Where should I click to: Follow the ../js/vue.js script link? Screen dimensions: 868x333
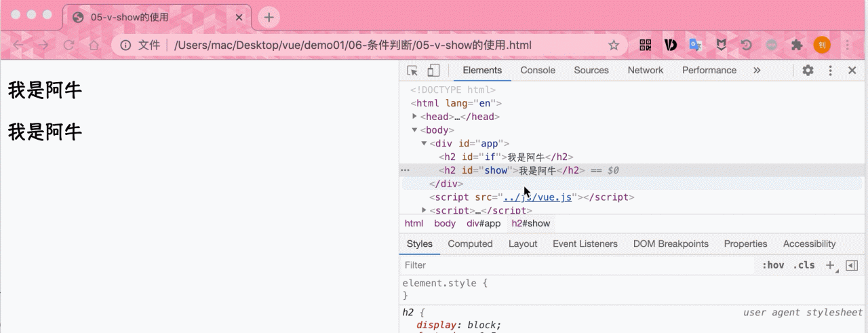coord(537,197)
